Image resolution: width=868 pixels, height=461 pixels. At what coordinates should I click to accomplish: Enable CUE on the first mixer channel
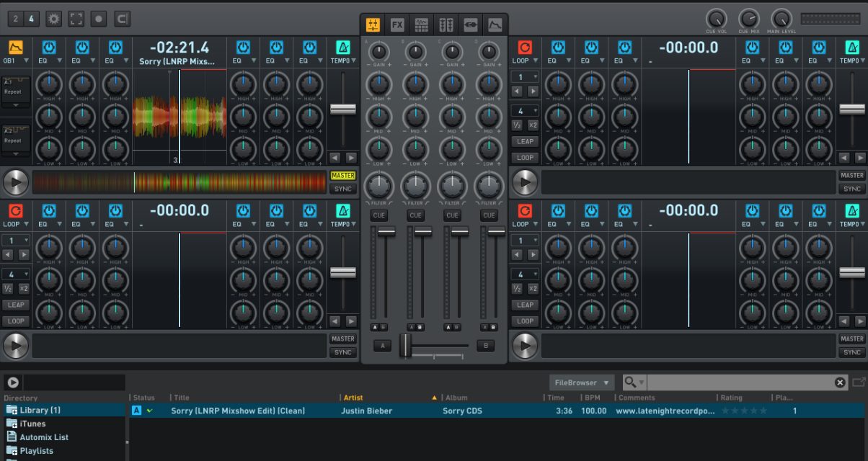[x=378, y=215]
